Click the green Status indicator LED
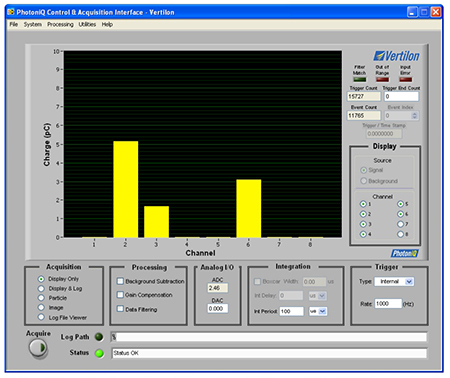Screen dimensions: 450x378 tap(99, 353)
